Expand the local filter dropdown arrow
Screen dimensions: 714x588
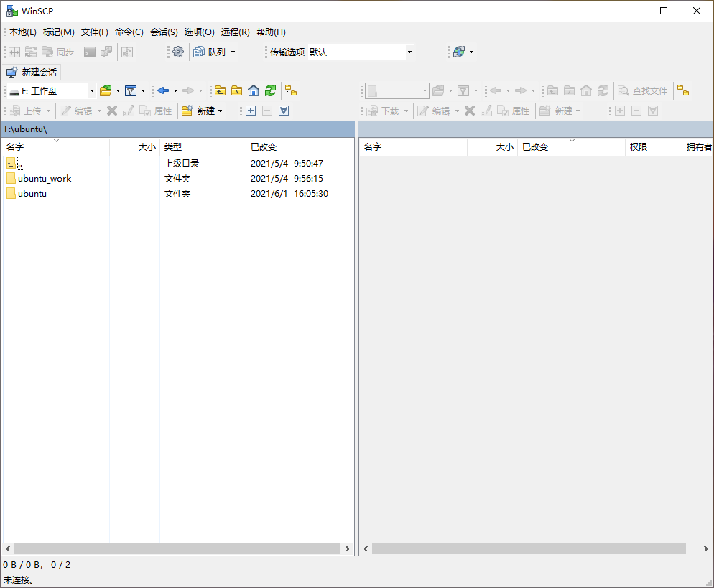click(x=143, y=90)
